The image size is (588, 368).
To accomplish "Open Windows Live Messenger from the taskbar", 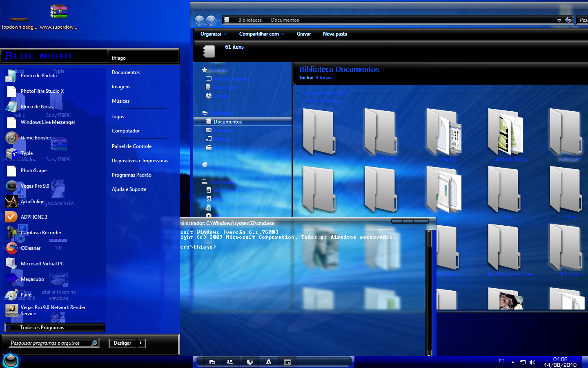I will (x=229, y=362).
